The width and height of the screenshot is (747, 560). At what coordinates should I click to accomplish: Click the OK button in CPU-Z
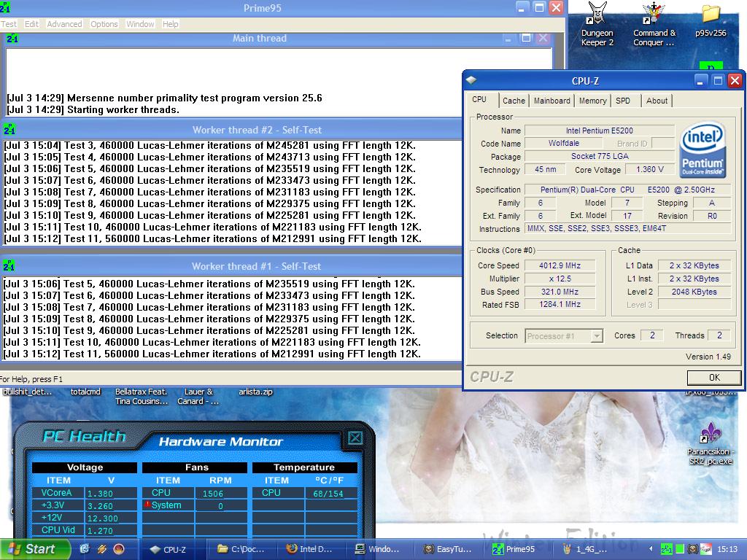coord(714,377)
